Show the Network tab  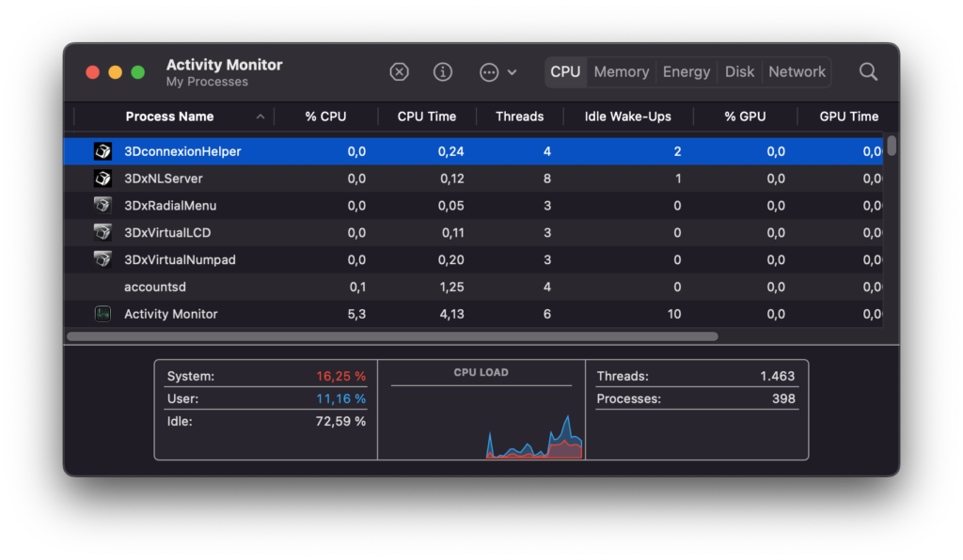coord(797,72)
